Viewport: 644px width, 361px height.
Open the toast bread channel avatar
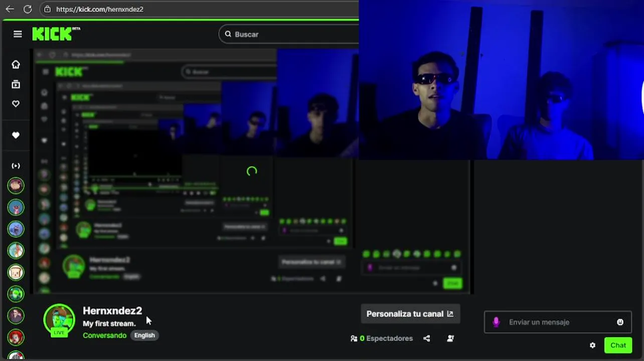tap(16, 272)
